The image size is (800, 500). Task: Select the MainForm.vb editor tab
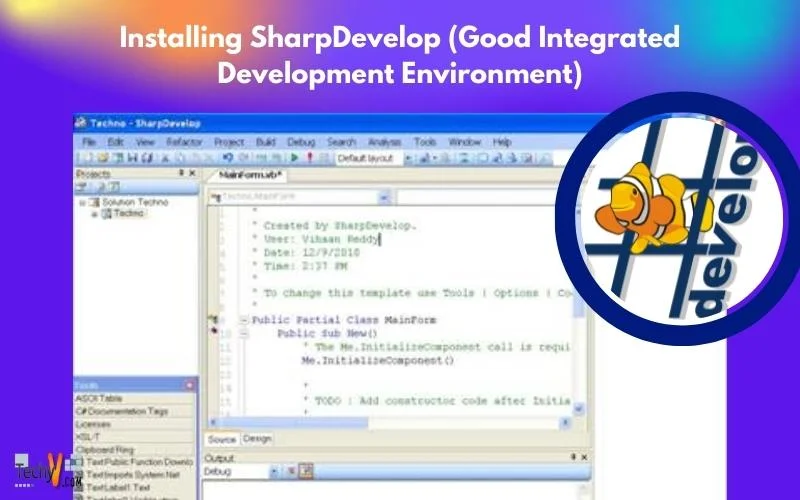[x=245, y=175]
